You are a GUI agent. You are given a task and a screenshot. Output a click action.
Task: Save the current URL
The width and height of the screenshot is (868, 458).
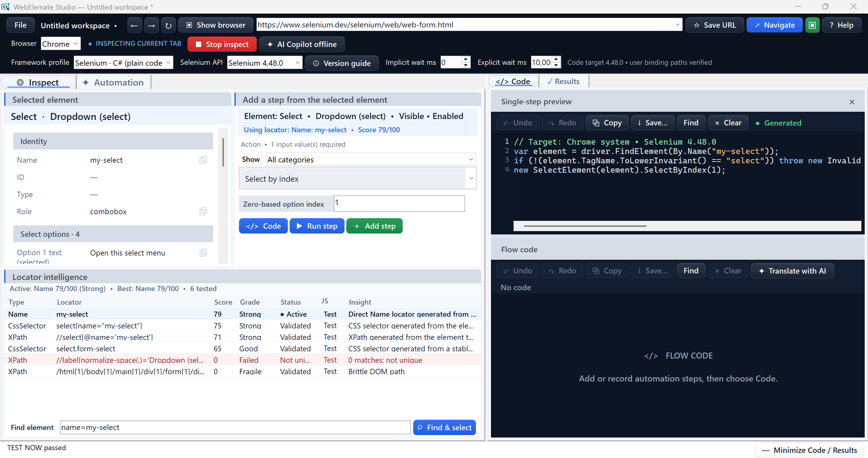pos(715,25)
